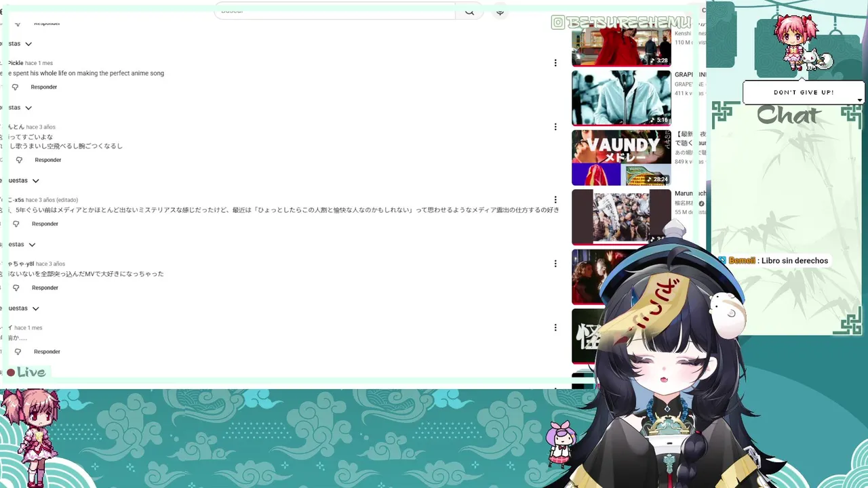Click the '55 M' views text in sidebar
The width and height of the screenshot is (868, 488).
point(683,213)
